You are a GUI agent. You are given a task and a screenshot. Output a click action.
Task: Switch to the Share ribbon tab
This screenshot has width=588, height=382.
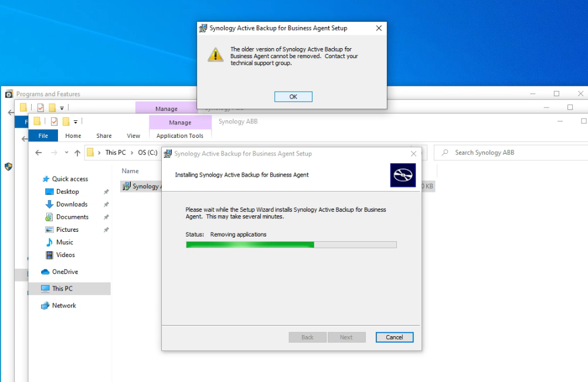104,136
